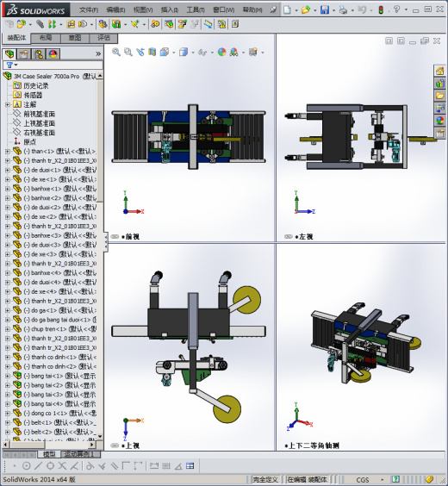Screen dimensions: 448x486
Task: Click the Edit Appearance color sphere icon
Action: [221, 52]
